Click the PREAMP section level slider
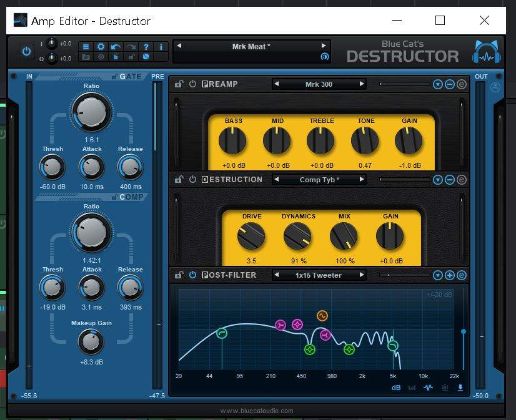 pyautogui.click(x=404, y=84)
